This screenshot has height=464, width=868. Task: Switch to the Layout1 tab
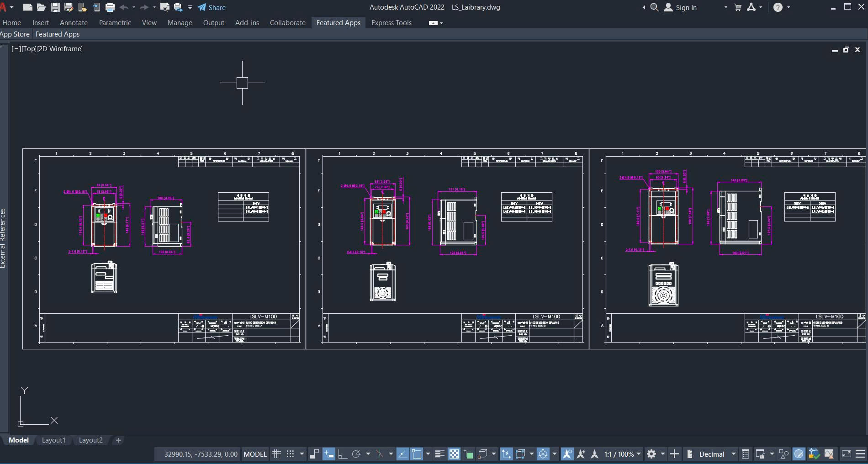click(x=53, y=440)
